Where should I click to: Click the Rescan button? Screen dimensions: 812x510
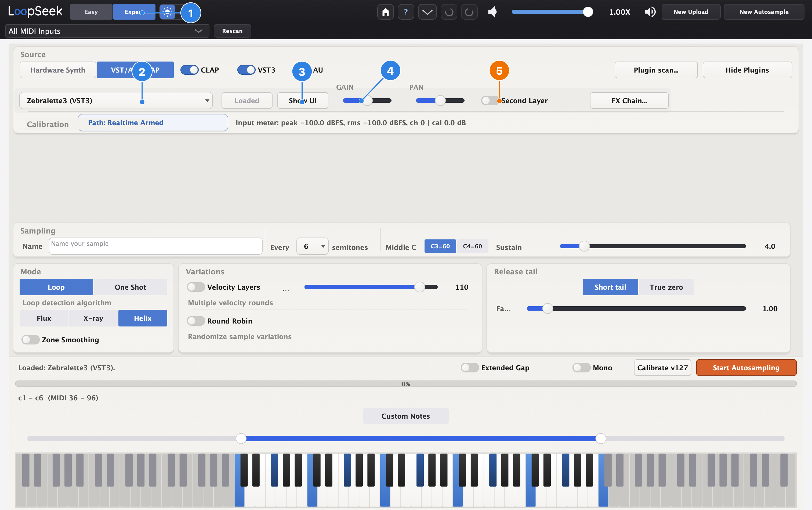coord(232,31)
